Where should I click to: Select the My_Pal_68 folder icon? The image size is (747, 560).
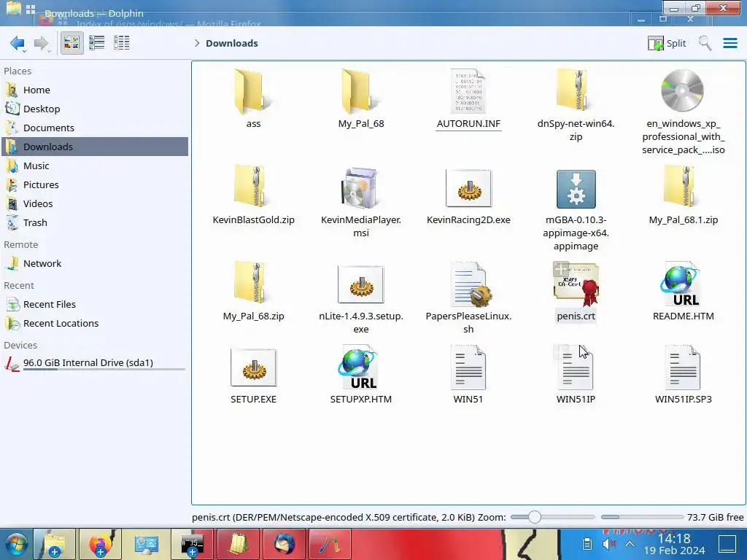[360, 91]
